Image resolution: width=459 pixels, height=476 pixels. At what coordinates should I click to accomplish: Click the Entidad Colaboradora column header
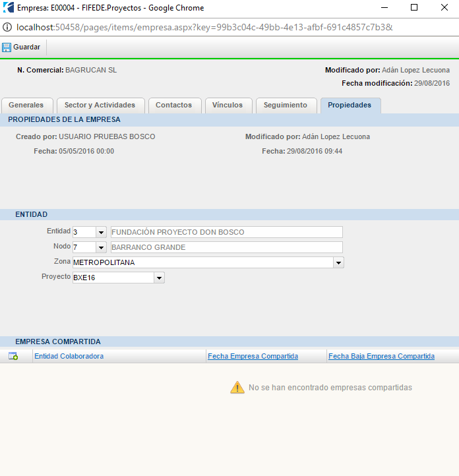click(69, 356)
